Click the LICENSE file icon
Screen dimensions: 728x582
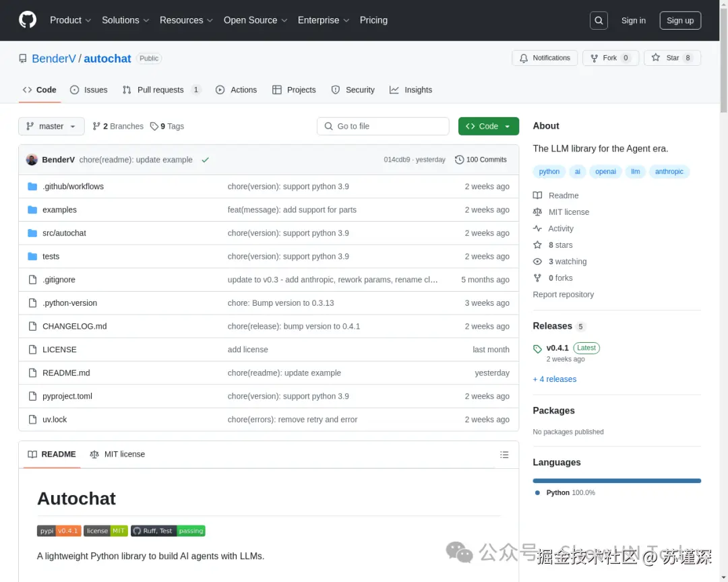32,350
